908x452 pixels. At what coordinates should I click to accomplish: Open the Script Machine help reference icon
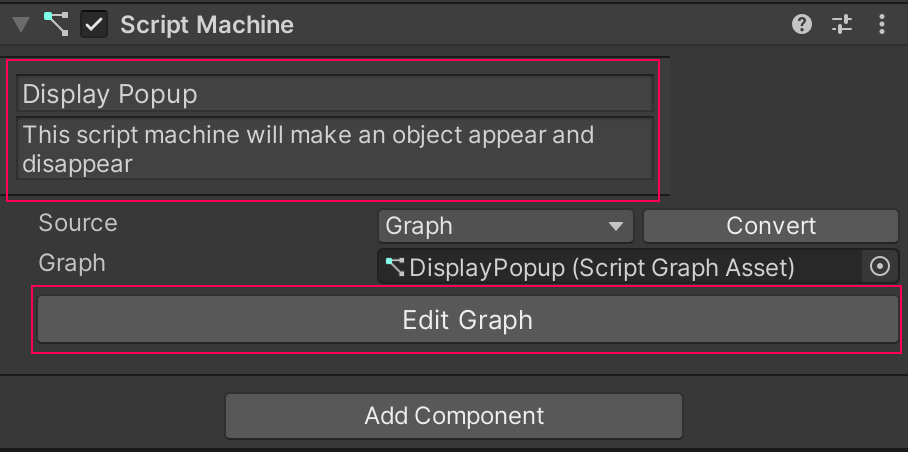[x=801, y=25]
